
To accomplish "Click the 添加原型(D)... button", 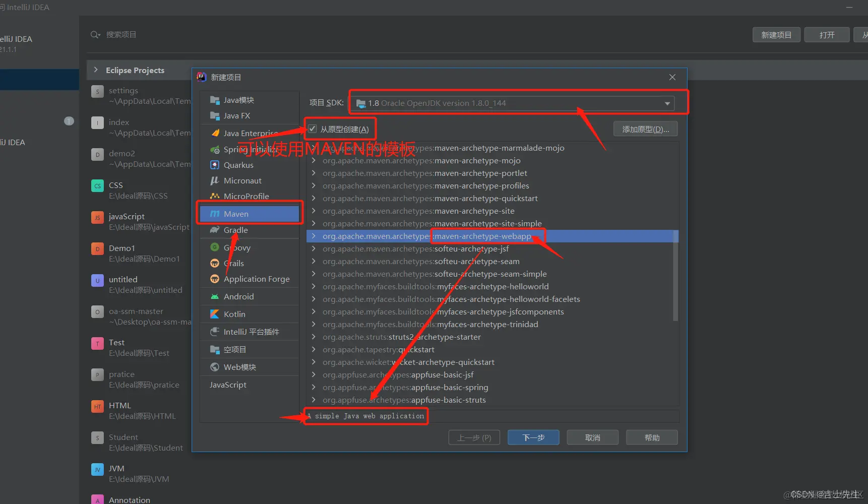I will pos(646,129).
